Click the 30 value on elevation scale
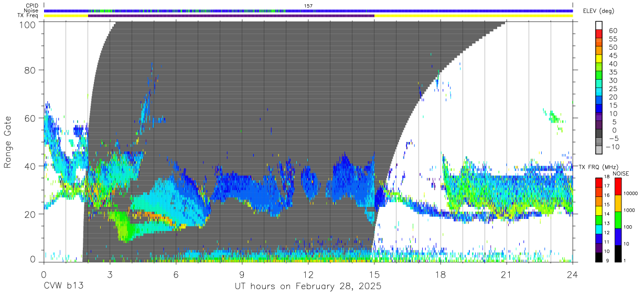The width and height of the screenshot is (644, 297). (x=613, y=81)
